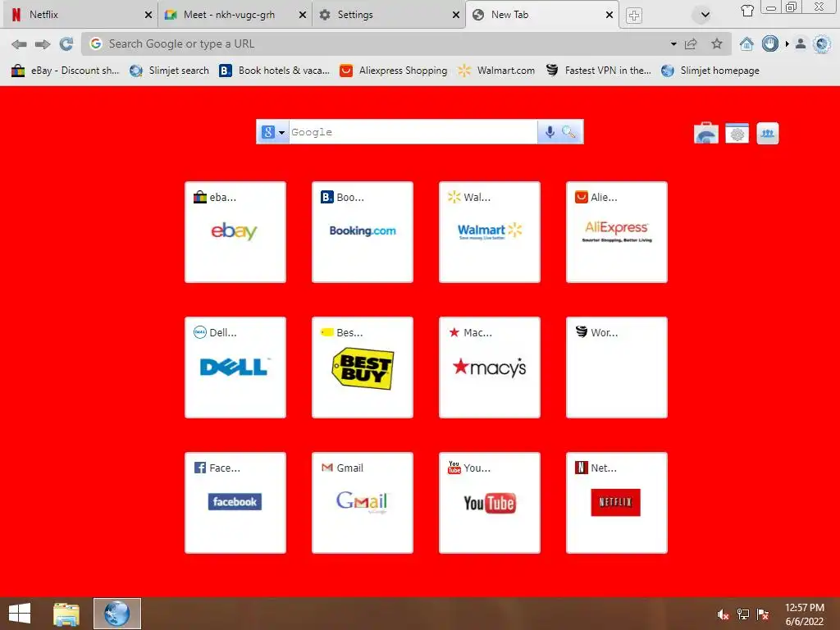The image size is (840, 630).
Task: Open the eBay speed dial tile
Action: tap(235, 232)
